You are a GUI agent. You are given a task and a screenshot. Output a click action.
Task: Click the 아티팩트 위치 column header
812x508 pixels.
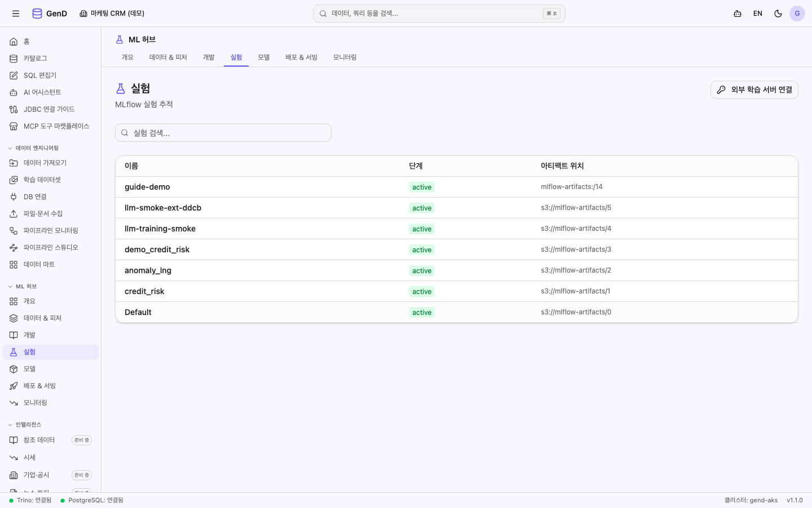[x=562, y=166]
